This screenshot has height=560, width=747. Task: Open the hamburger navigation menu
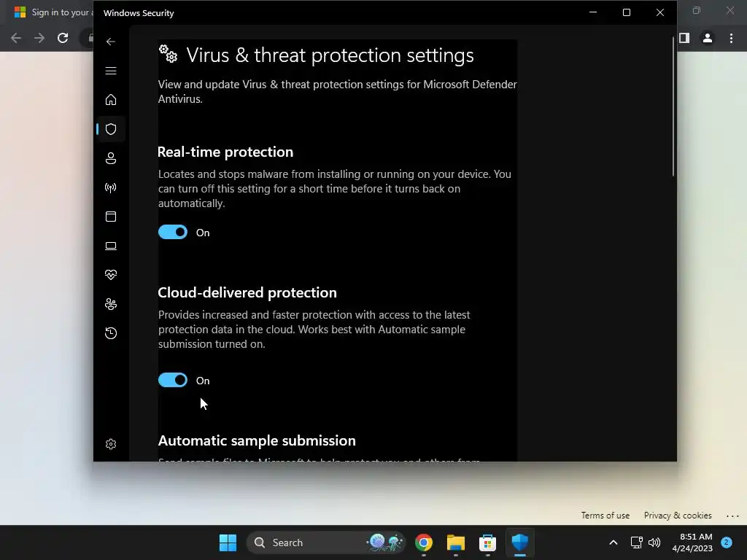pos(111,71)
